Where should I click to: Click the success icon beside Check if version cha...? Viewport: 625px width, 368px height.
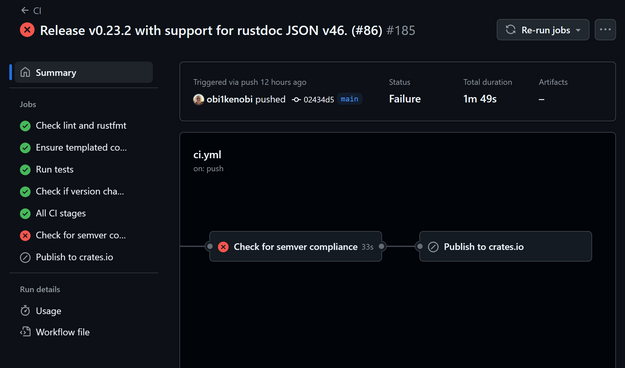(25, 192)
